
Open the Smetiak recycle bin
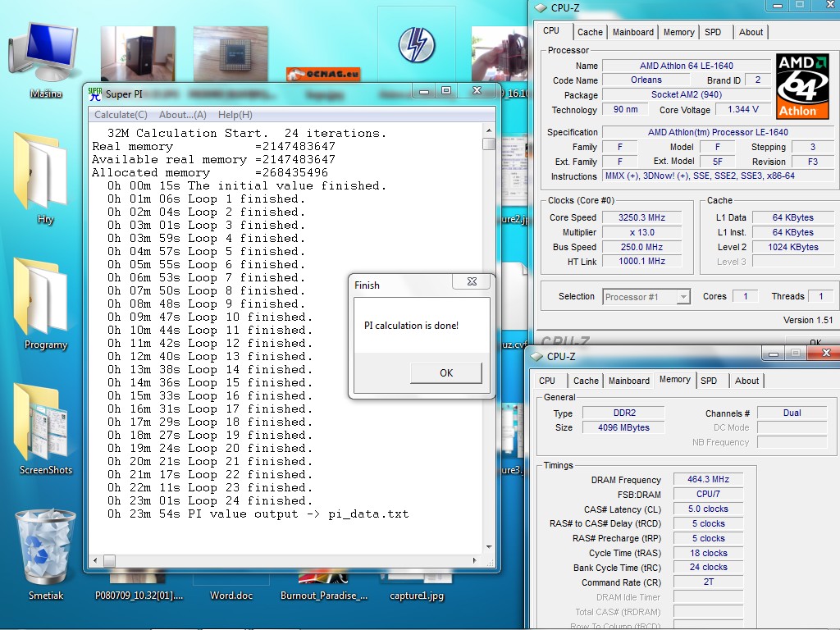46,555
